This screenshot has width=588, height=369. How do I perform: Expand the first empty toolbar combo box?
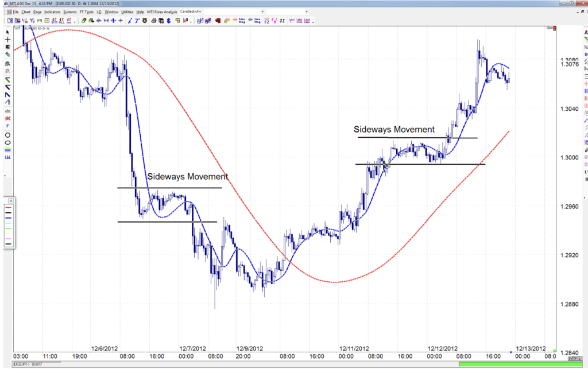pyautogui.click(x=261, y=11)
